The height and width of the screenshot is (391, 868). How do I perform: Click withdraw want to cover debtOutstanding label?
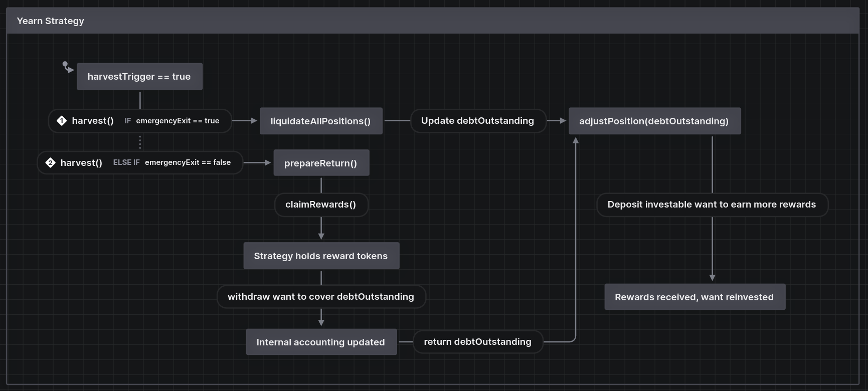pyautogui.click(x=321, y=297)
